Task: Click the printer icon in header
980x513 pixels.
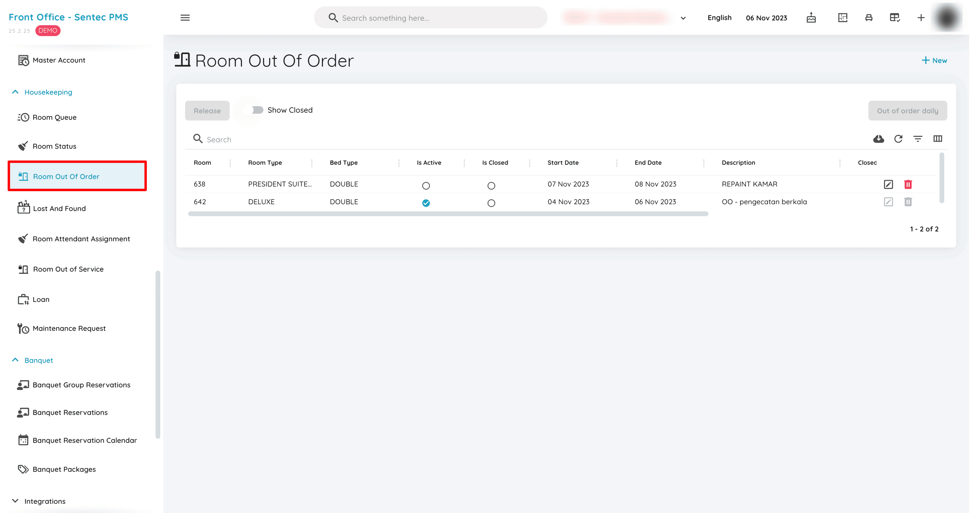Action: tap(869, 17)
